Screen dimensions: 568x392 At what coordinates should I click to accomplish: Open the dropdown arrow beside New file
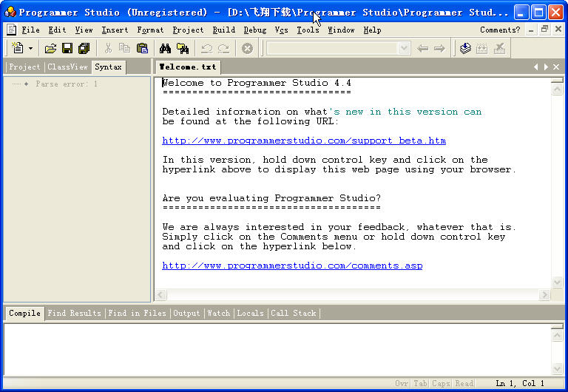click(30, 49)
